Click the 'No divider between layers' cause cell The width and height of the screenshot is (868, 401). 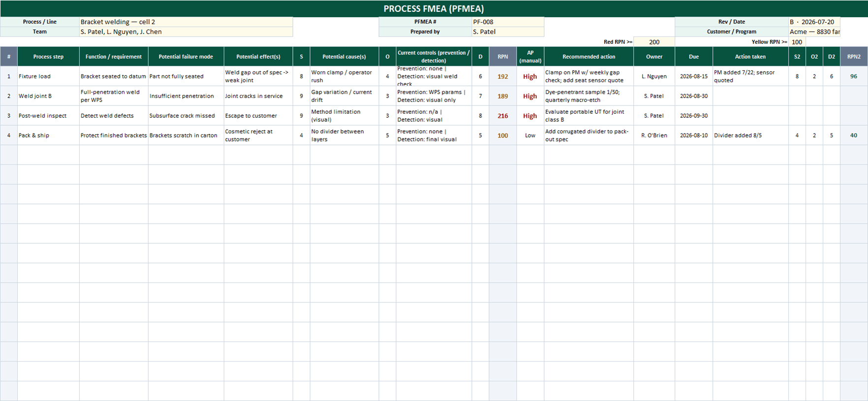(x=344, y=135)
